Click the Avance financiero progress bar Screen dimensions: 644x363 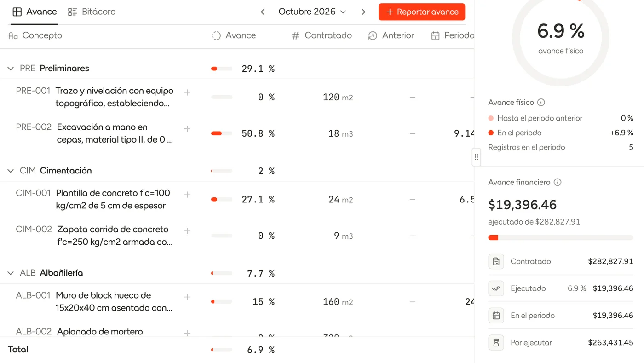click(561, 238)
